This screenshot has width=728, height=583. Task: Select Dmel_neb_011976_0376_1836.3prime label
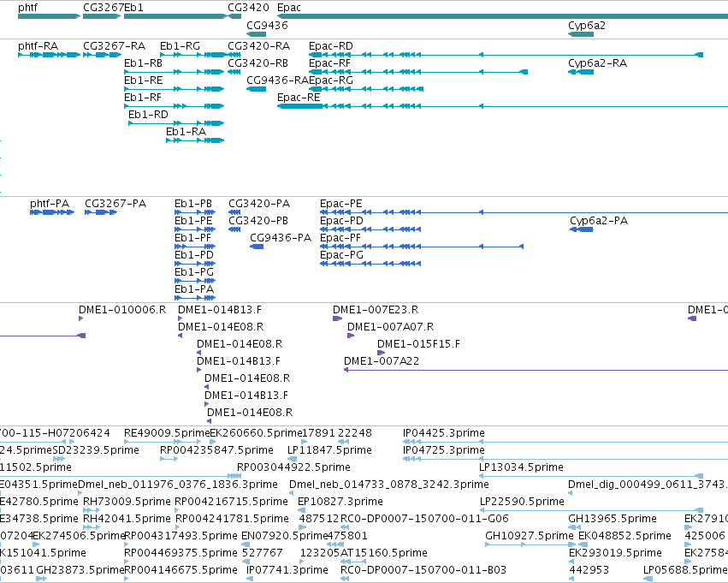178,485
